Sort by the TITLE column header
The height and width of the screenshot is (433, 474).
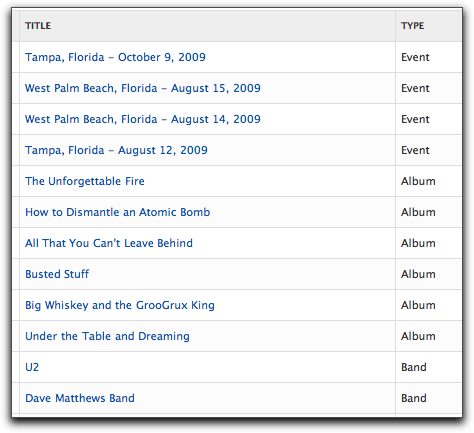(38, 26)
